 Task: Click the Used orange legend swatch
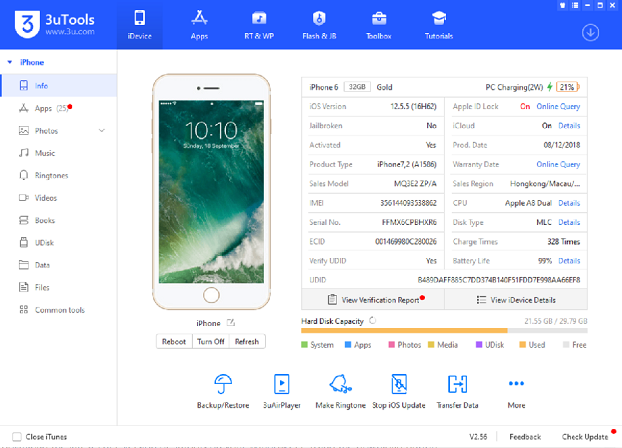(x=523, y=344)
